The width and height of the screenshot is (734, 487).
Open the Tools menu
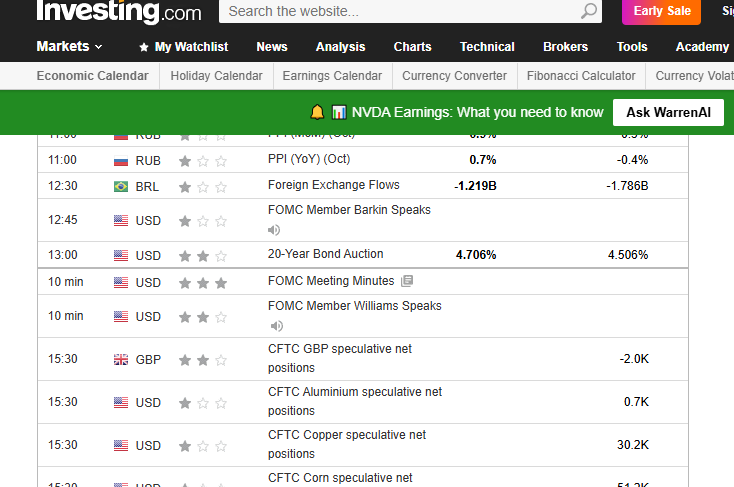pos(632,47)
